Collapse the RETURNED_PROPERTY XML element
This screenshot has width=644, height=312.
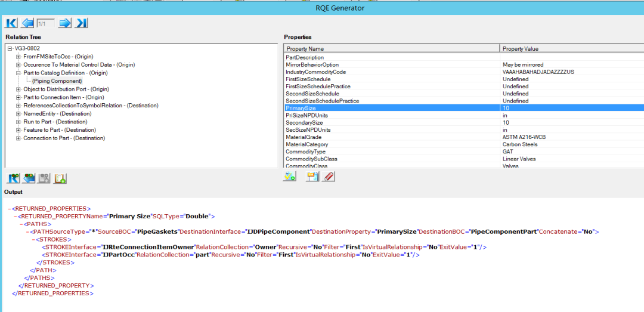click(16, 216)
